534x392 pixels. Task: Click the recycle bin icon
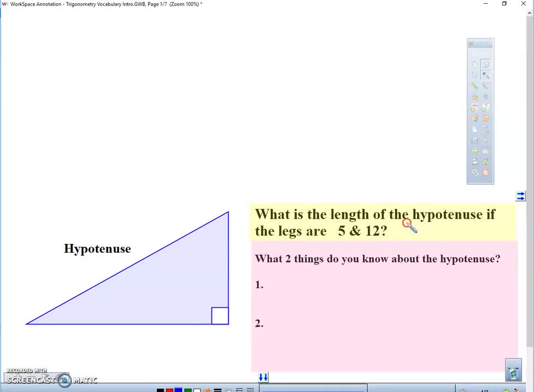[x=513, y=373]
